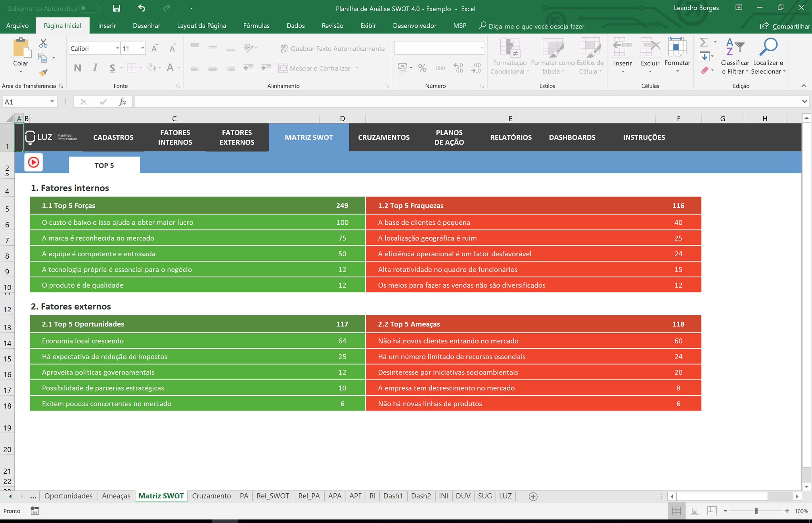Go to CRUZAMENTOS navigation button

click(384, 137)
